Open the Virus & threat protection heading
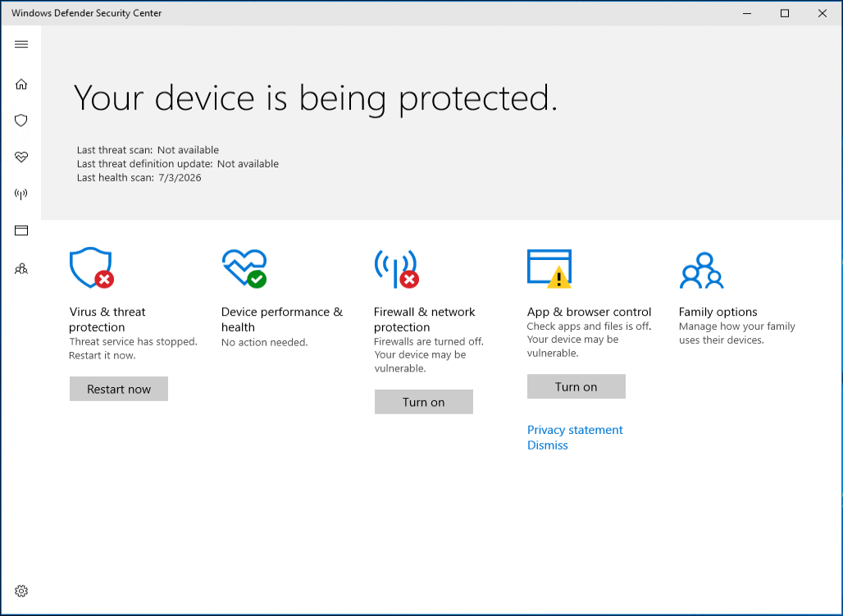Image resolution: width=843 pixels, height=616 pixels. point(107,320)
